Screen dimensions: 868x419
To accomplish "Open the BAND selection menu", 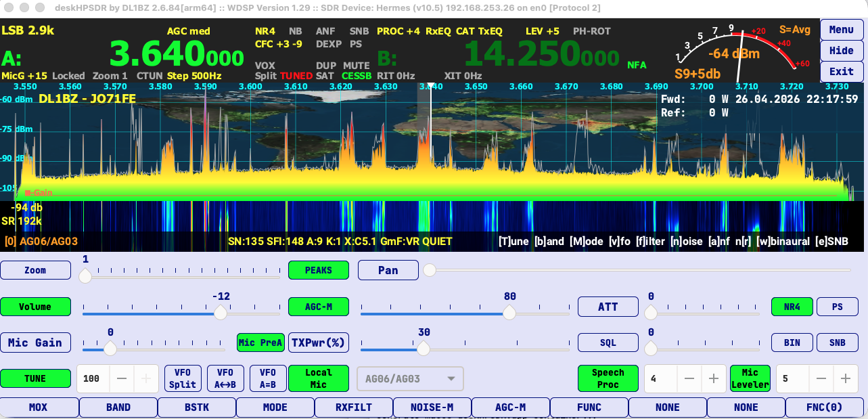I will point(118,407).
